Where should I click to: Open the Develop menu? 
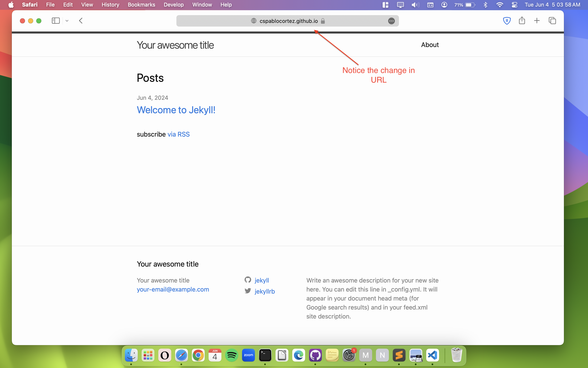(x=174, y=5)
